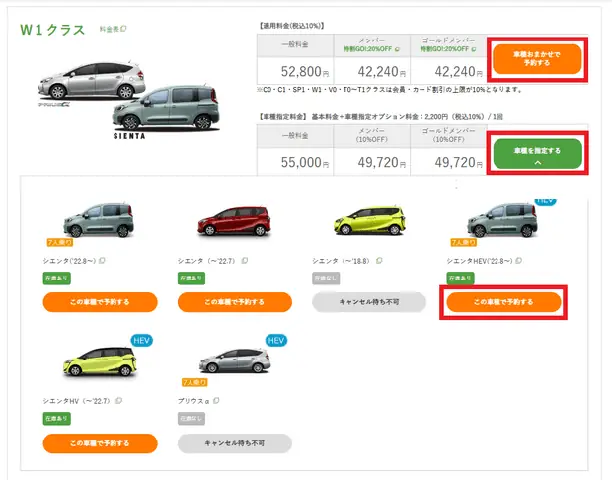612x480 pixels.
Task: Open 特割GO!20%OFF link under メンバー column
Action: point(371,49)
